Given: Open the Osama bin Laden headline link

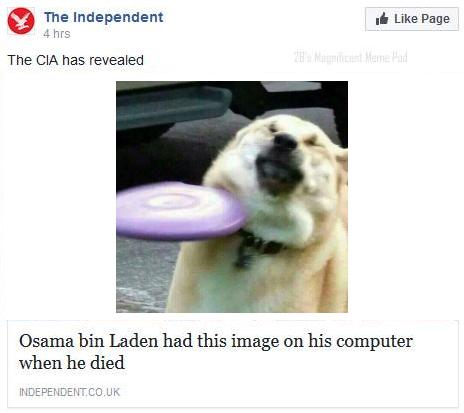Looking at the screenshot, I should coord(216,352).
